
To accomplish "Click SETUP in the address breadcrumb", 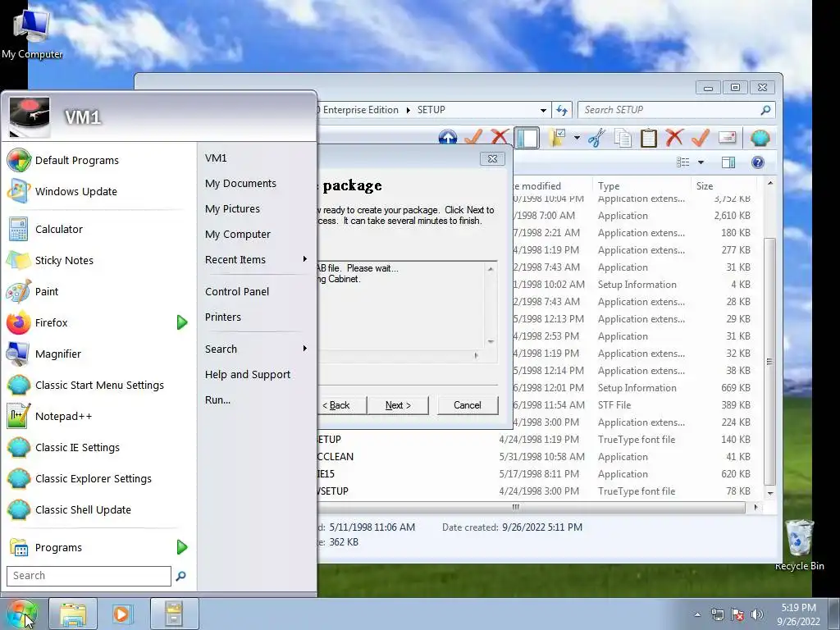I will [431, 110].
